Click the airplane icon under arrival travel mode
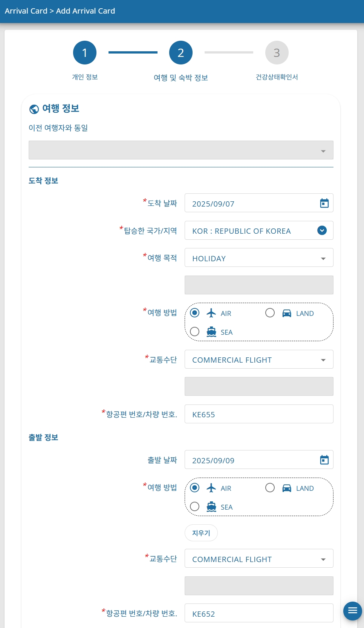 [211, 313]
